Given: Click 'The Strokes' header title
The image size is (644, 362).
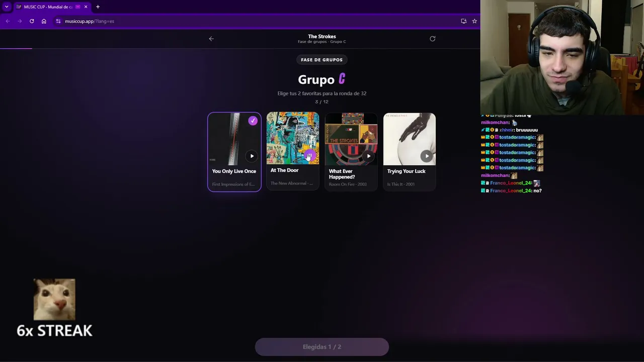Looking at the screenshot, I should click(x=322, y=36).
